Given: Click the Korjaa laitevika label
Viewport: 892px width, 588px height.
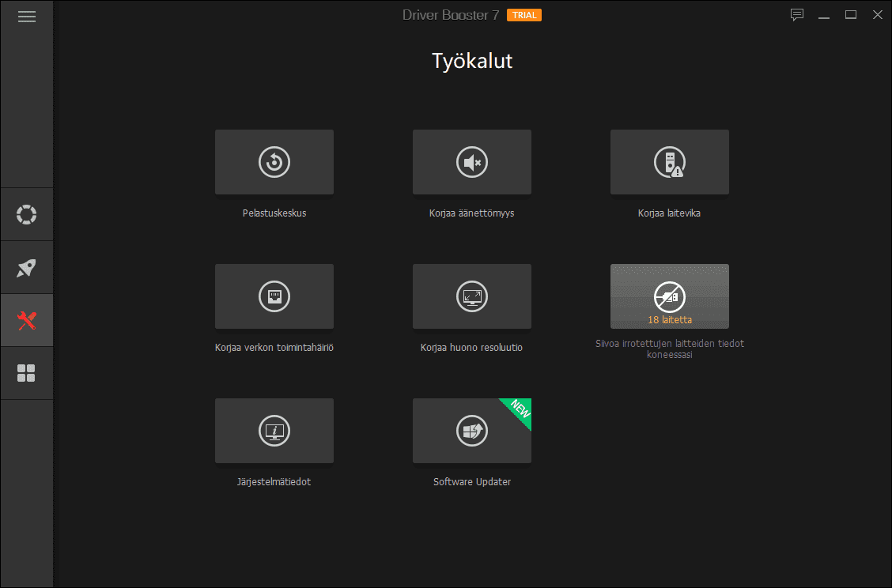Looking at the screenshot, I should [x=669, y=213].
